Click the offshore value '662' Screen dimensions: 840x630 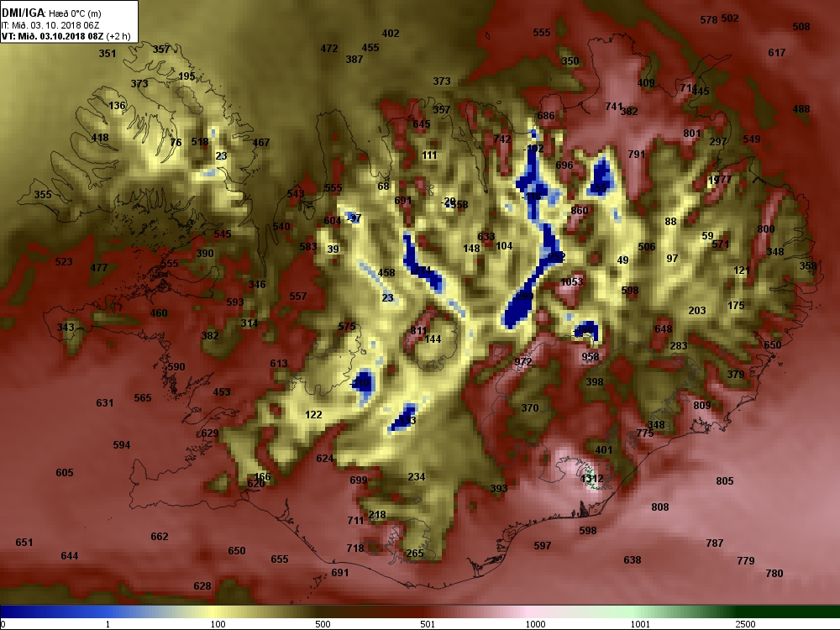coord(159,536)
